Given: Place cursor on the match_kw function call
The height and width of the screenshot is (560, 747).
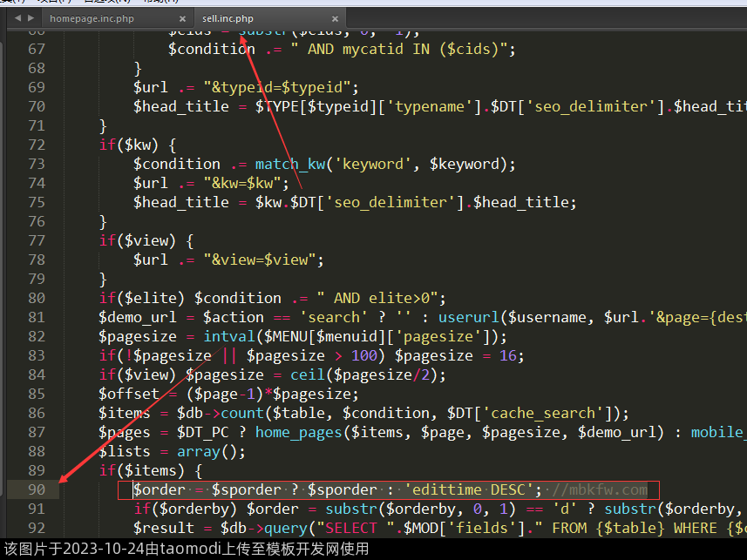Looking at the screenshot, I should pyautogui.click(x=293, y=164).
